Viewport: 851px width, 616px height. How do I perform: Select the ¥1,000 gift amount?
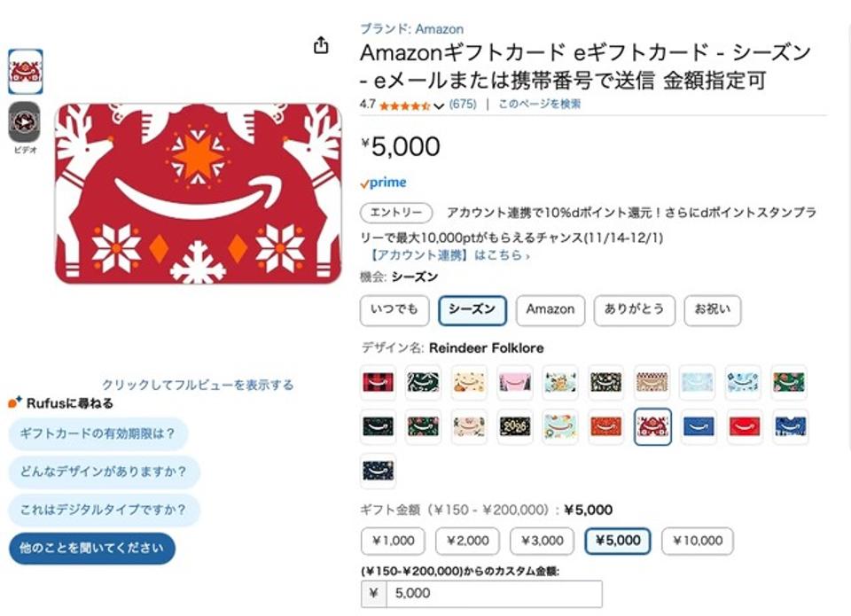pos(393,541)
